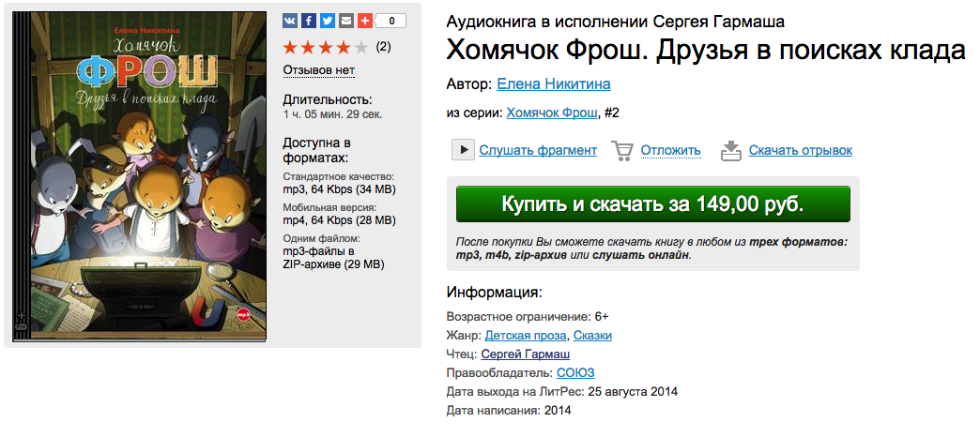Click 'Доступна в форматах:' heading

click(x=316, y=150)
